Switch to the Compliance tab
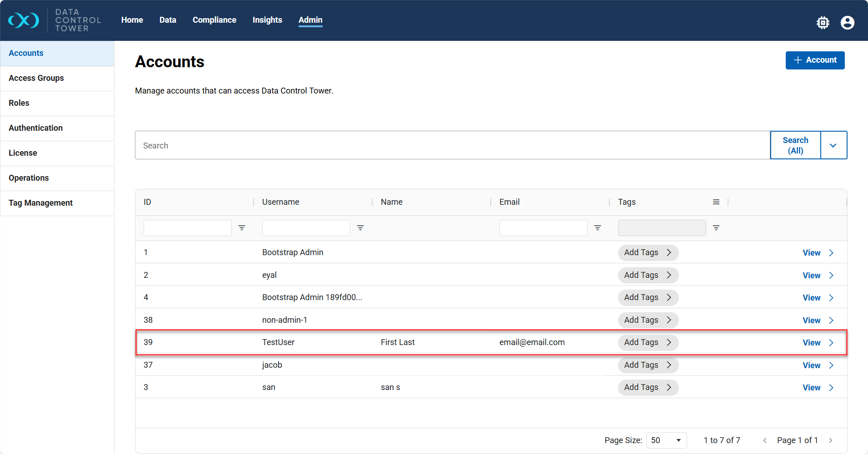 point(214,20)
